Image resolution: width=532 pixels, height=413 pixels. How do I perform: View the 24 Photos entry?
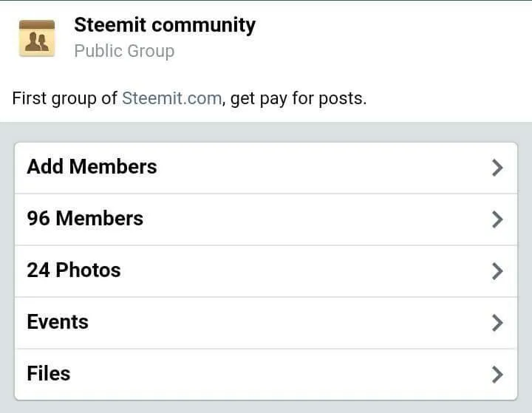(x=266, y=271)
